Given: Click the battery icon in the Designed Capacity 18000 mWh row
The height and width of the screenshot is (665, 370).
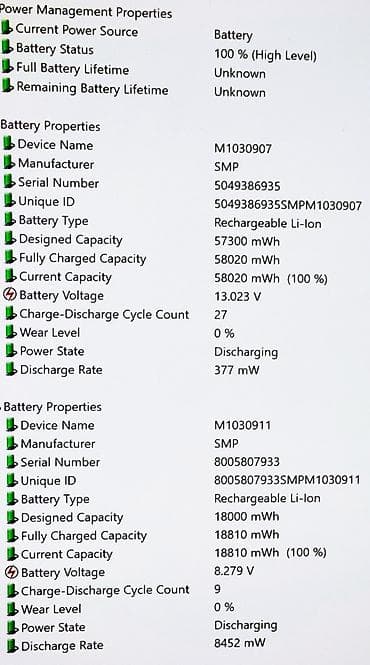Looking at the screenshot, I should 13,517.
